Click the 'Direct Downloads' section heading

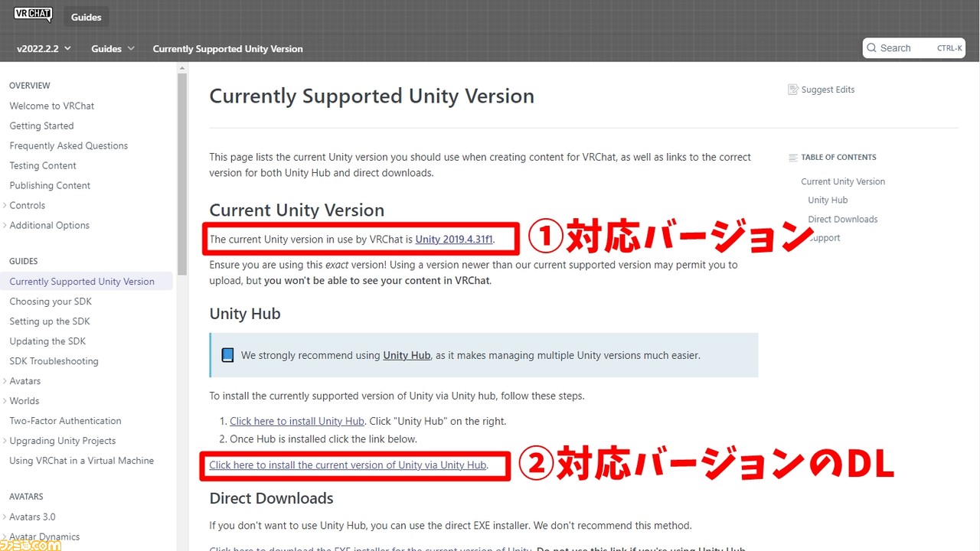pos(271,498)
